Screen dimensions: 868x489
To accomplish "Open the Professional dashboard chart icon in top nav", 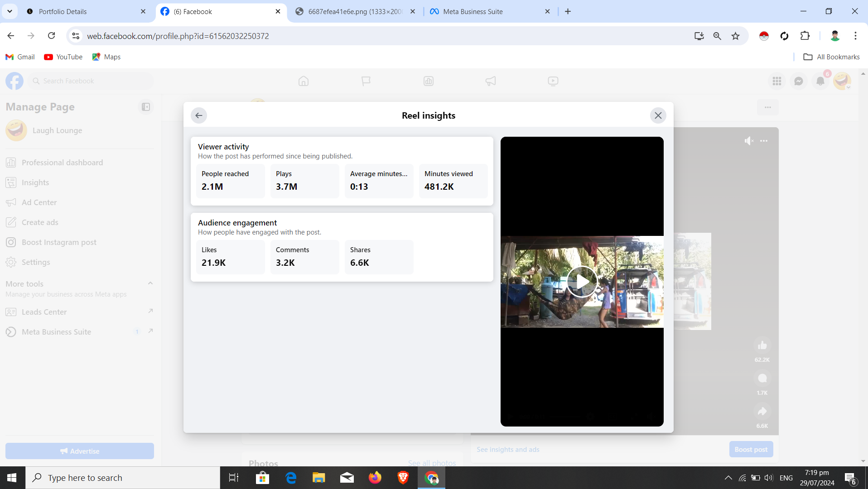I will click(x=429, y=81).
